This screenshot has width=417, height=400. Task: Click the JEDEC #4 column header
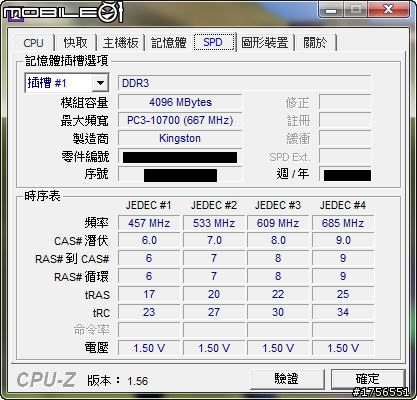click(x=343, y=205)
